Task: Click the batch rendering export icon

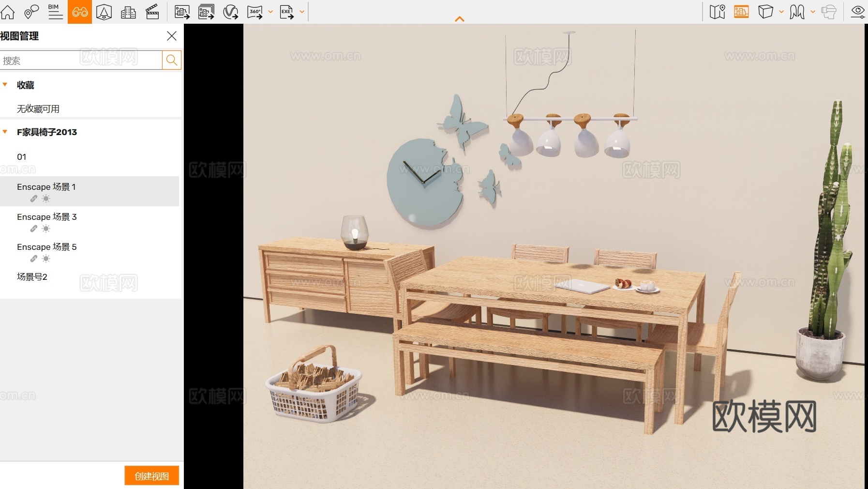Action: 207,12
